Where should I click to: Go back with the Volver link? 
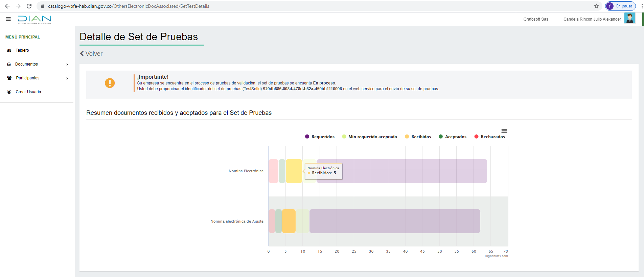pyautogui.click(x=91, y=54)
